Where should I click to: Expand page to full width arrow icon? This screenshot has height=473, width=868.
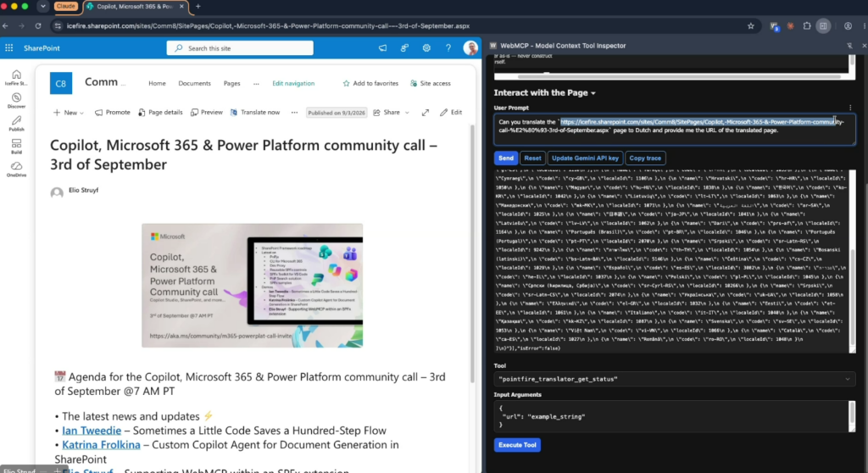click(x=426, y=113)
